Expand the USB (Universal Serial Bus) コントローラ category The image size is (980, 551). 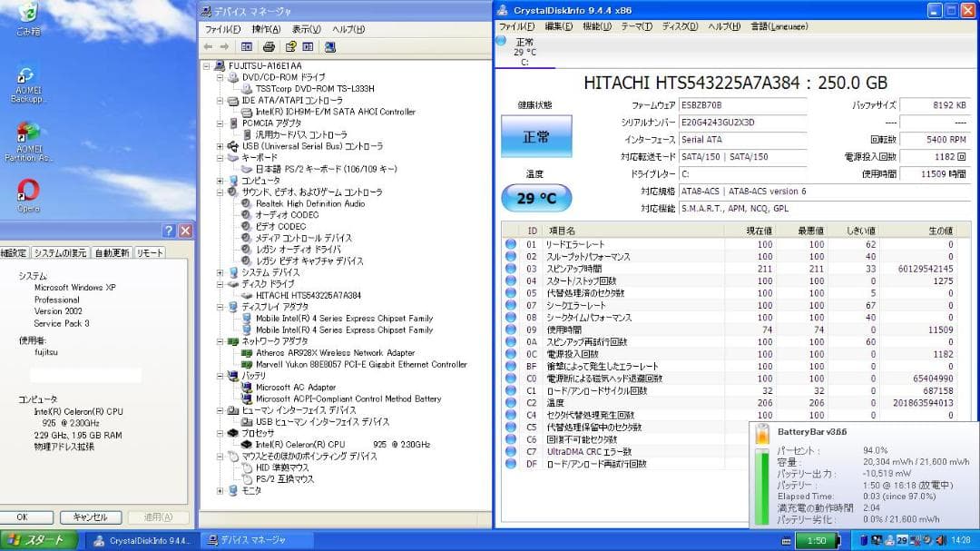coord(220,146)
